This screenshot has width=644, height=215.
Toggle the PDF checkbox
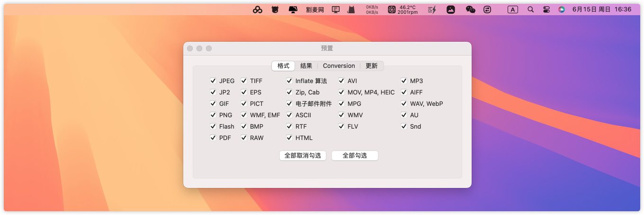tap(213, 138)
